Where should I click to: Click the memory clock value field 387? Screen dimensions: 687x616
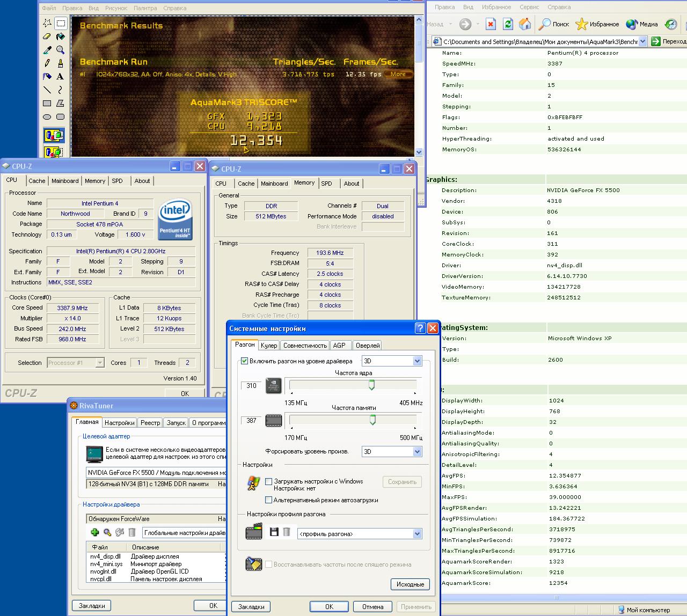click(x=251, y=421)
